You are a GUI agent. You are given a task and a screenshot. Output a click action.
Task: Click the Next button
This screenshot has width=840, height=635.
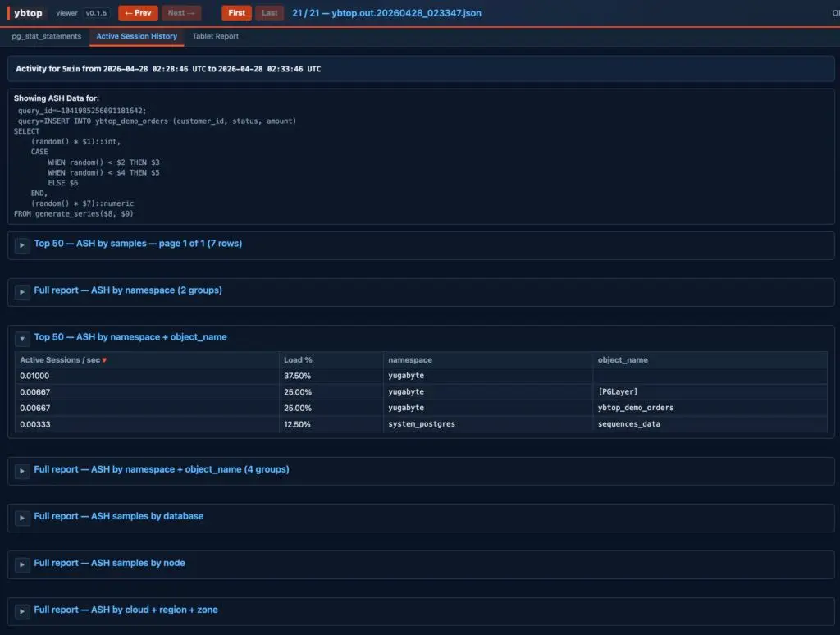[181, 13]
